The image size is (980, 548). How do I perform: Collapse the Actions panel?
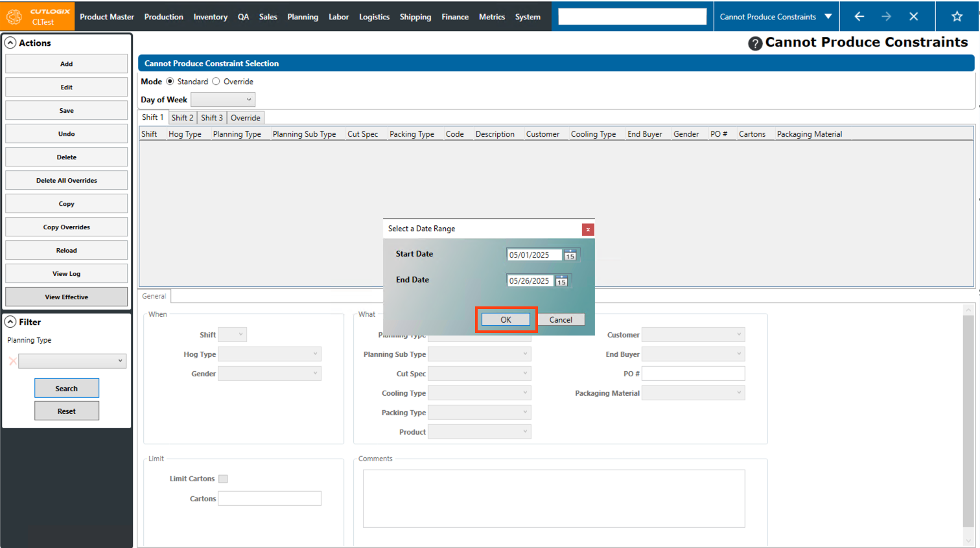click(10, 43)
